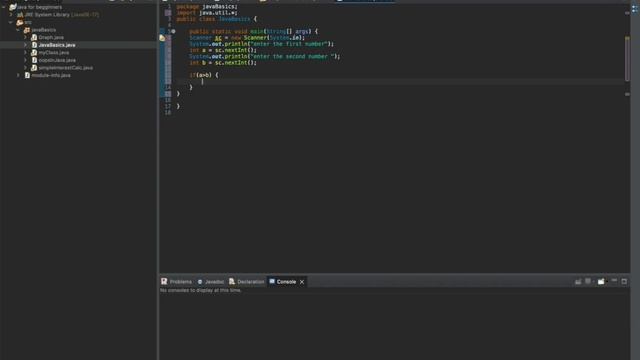Expand the myClass.java tree arrow
The height and width of the screenshot is (360, 640).
26,53
